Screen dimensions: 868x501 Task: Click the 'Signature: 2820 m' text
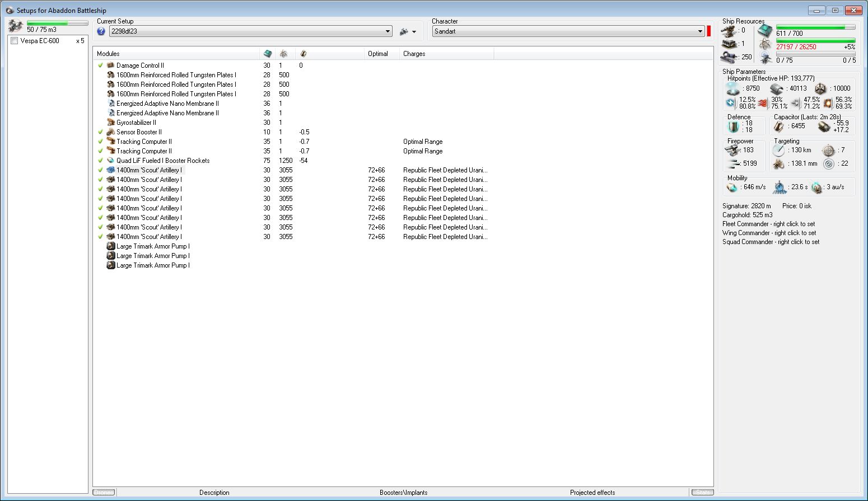(746, 206)
